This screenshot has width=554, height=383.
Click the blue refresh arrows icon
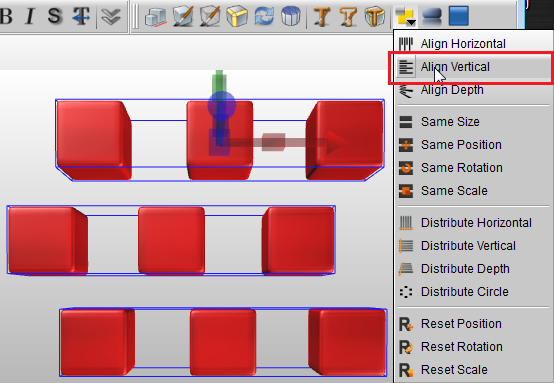[264, 16]
